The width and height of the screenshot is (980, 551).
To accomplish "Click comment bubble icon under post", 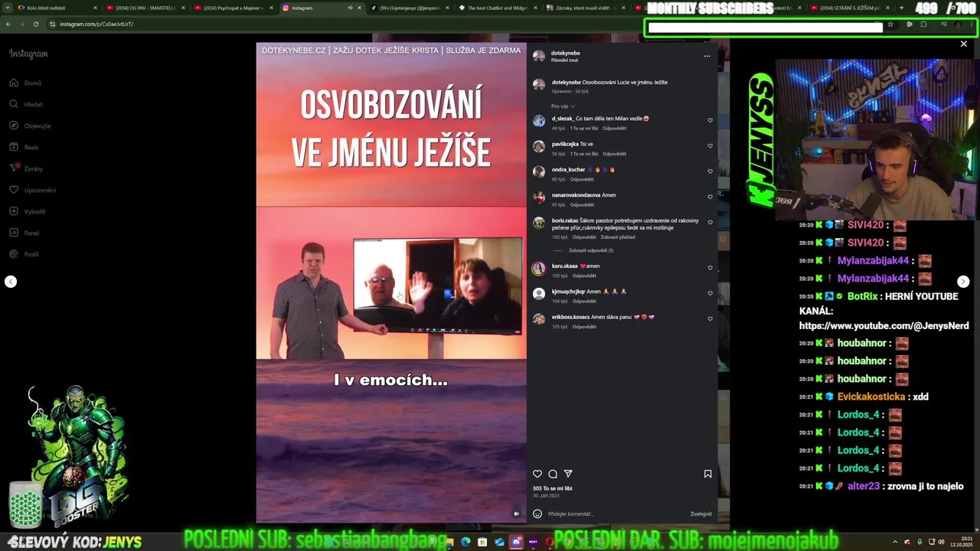I will (553, 474).
